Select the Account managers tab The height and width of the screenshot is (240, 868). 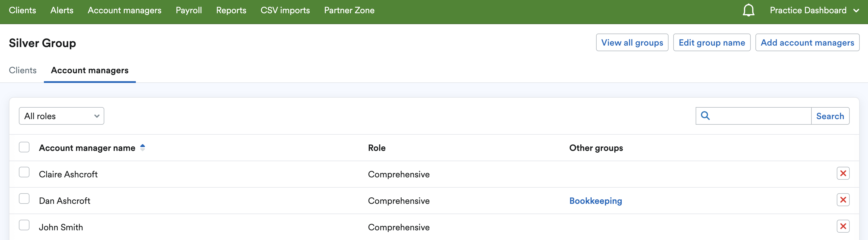point(90,70)
